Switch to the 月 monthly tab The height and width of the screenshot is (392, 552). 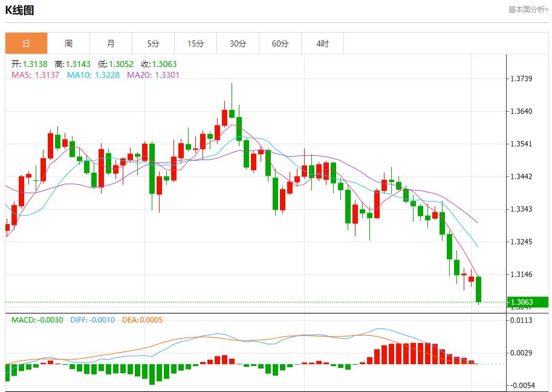[111, 43]
